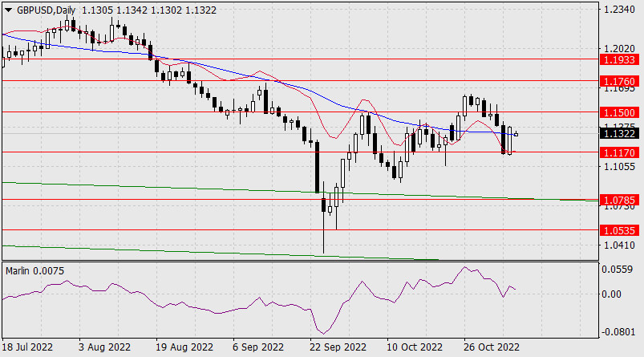Select the 1.1500 red price level label
This screenshot has width=644, height=357.
[x=619, y=112]
